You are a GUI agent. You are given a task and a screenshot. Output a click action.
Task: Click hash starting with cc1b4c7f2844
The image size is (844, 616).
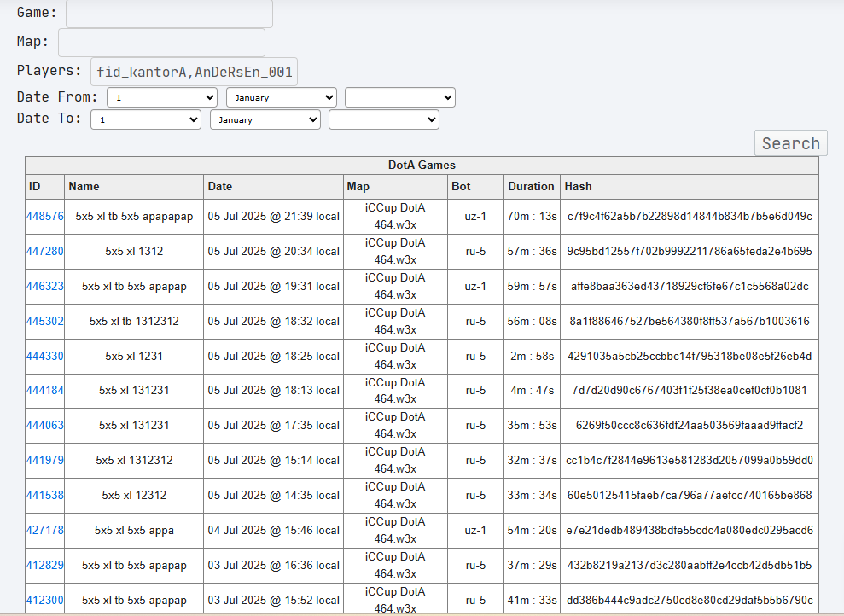click(690, 460)
